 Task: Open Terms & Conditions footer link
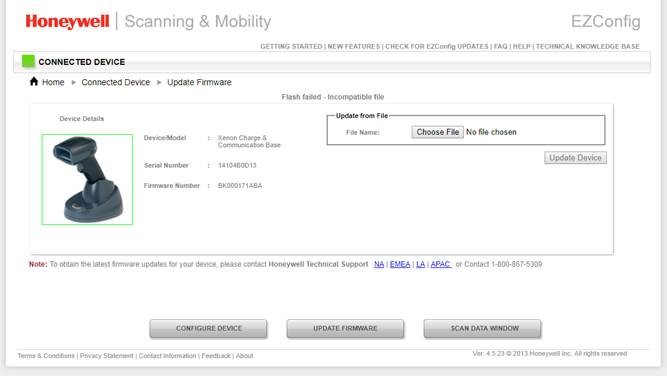(x=46, y=356)
